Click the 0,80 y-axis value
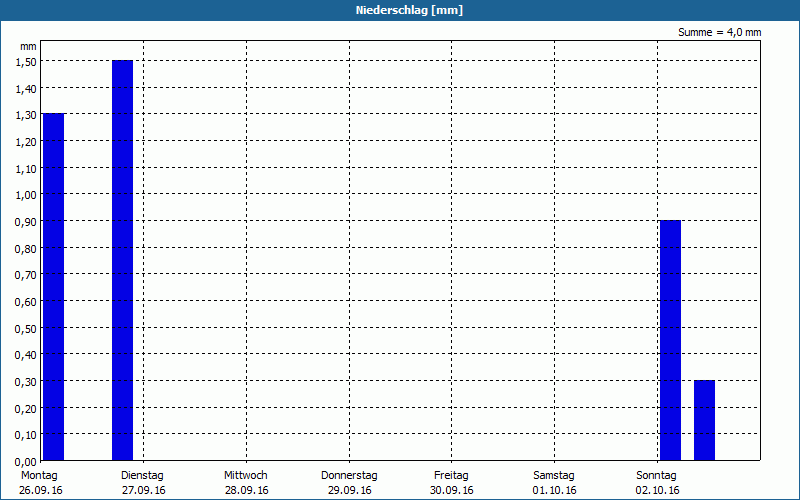 pos(26,248)
